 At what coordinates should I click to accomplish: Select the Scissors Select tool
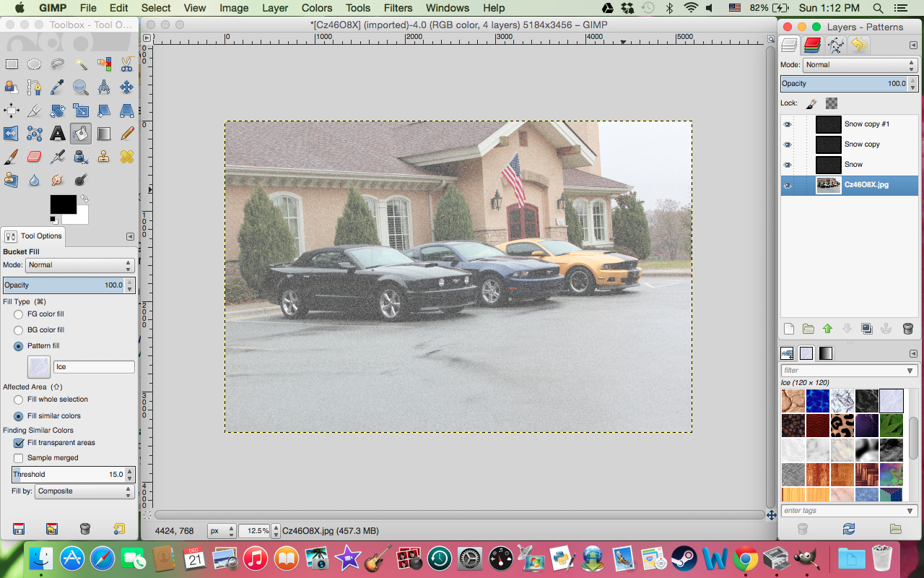127,64
